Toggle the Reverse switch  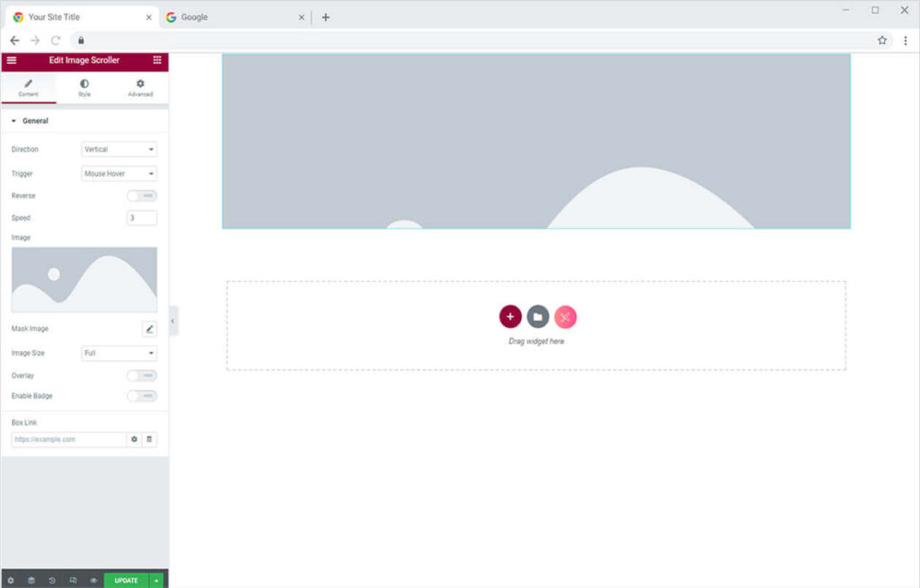(x=141, y=196)
